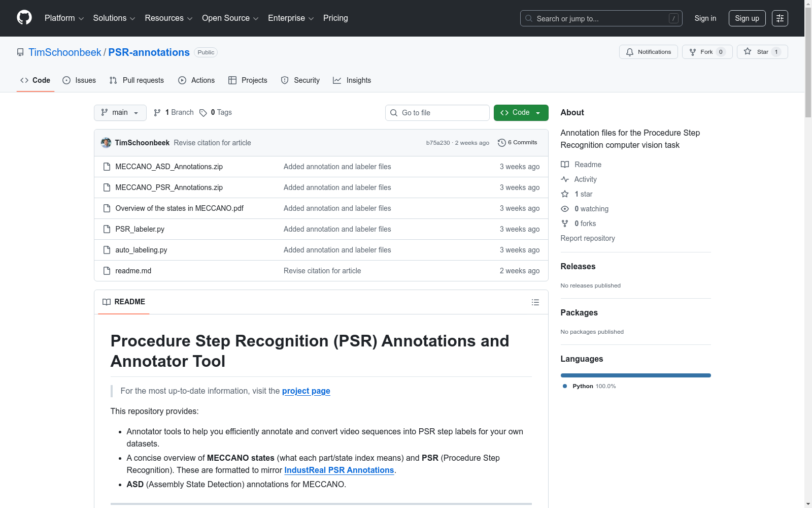The image size is (812, 508).
Task: Click the Python 100.0% language link
Action: [589, 386]
